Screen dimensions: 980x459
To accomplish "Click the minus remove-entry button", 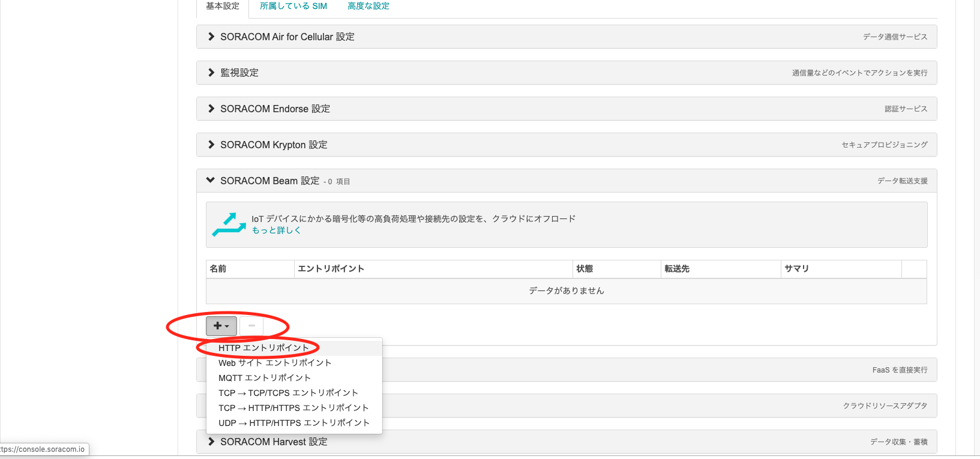I will (251, 326).
